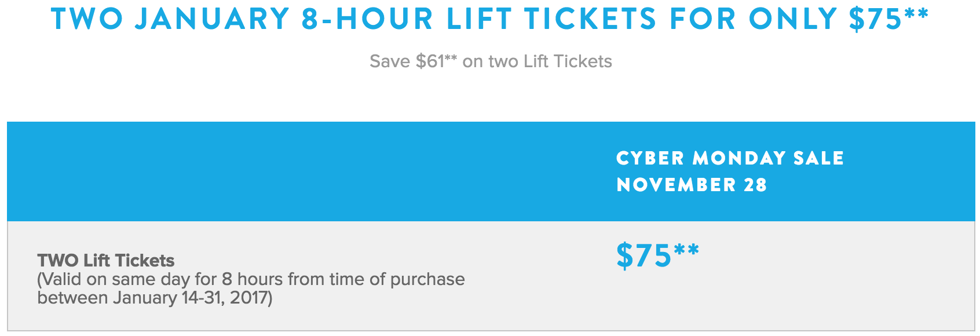Click the blue $75** price in the table
This screenshot has width=980, height=336.
click(657, 255)
